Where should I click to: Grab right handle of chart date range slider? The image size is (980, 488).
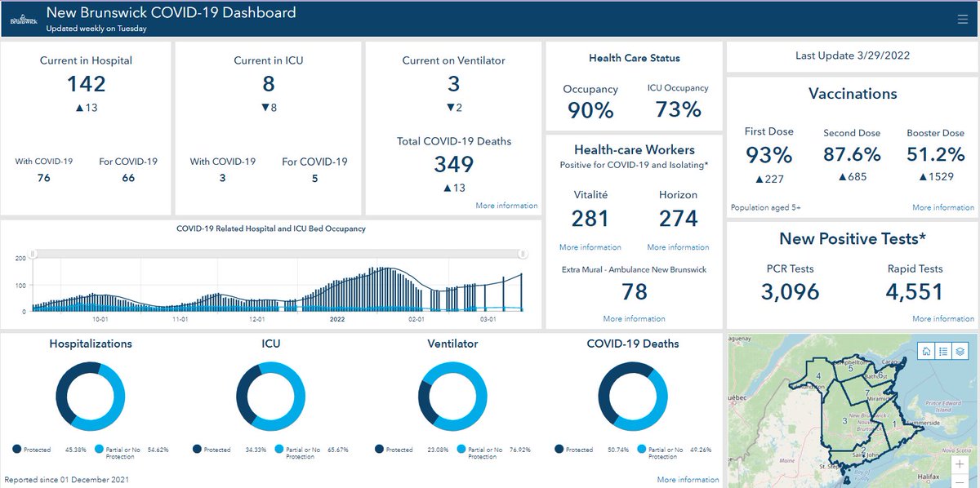(522, 254)
